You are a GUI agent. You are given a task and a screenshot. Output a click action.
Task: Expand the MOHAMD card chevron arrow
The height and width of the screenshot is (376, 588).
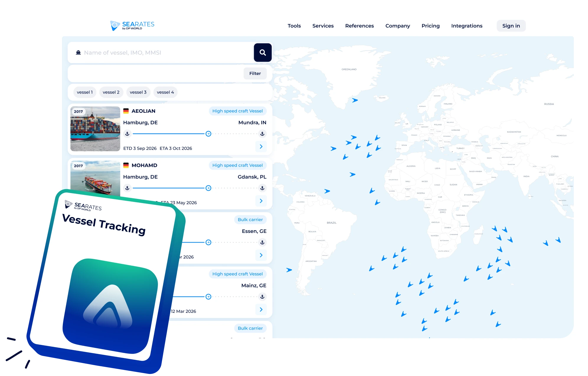coord(261,201)
